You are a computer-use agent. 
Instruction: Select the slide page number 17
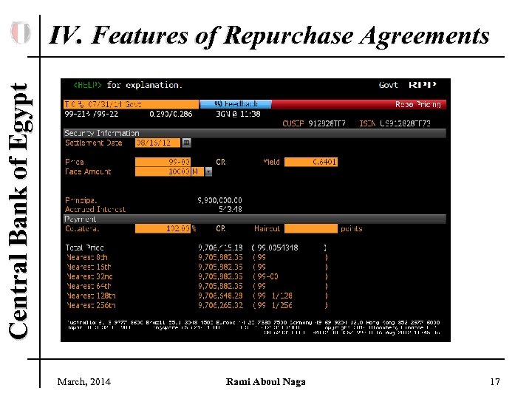(495, 382)
